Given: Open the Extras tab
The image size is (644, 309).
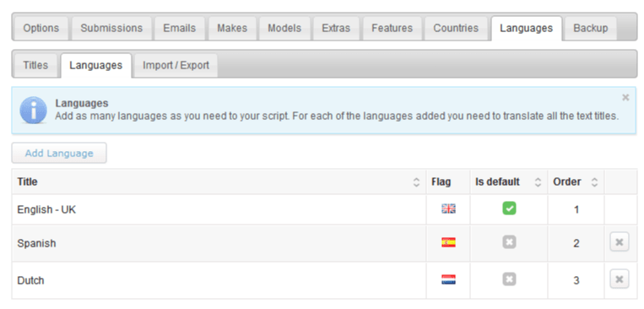Looking at the screenshot, I should click(x=336, y=29).
